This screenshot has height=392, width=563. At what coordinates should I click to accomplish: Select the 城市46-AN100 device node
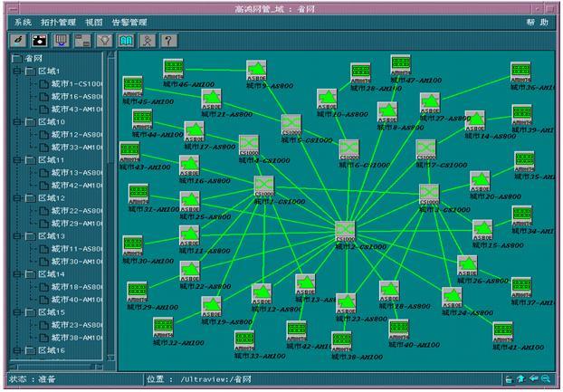174,68
